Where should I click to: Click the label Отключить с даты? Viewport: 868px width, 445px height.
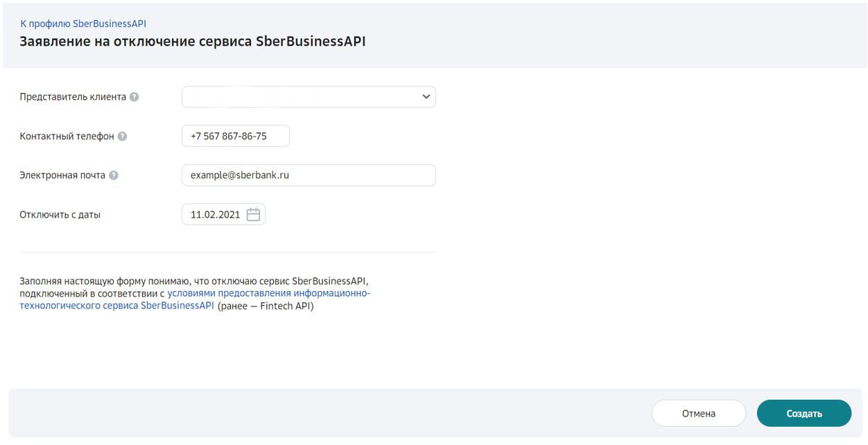point(60,215)
